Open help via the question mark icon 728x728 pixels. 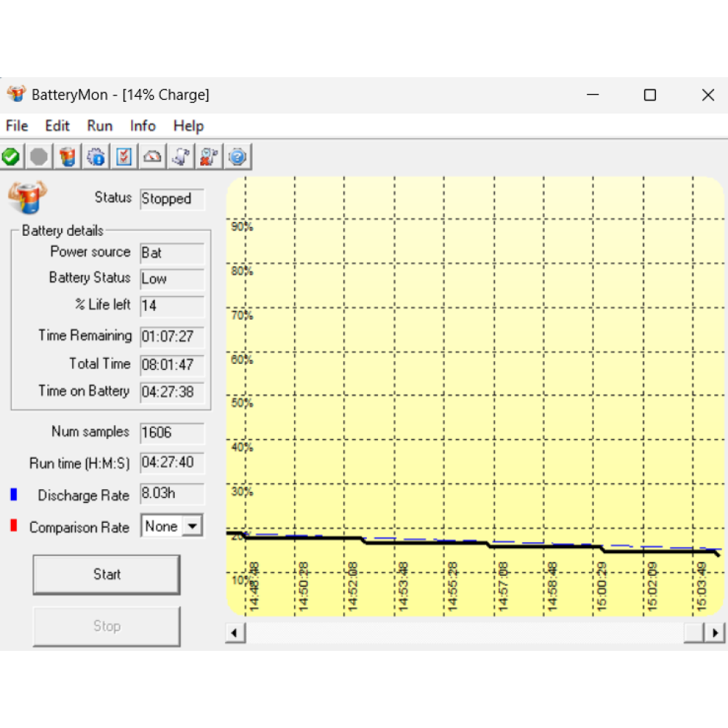(x=238, y=157)
